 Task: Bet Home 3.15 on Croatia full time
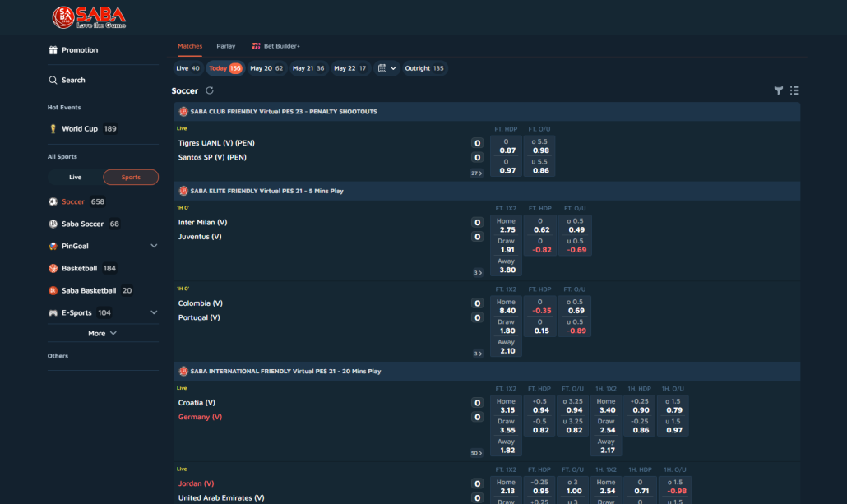(507, 405)
